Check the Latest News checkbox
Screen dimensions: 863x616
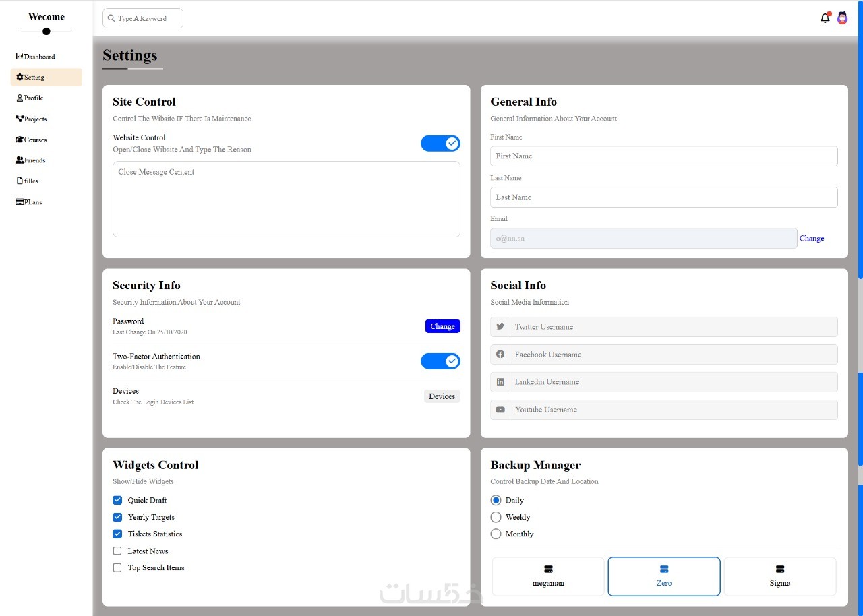point(117,551)
